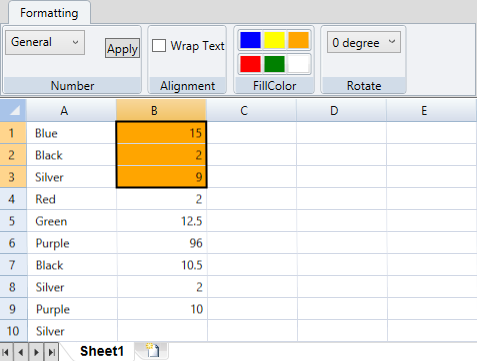Switch to the Sheet1 tab

(x=102, y=351)
